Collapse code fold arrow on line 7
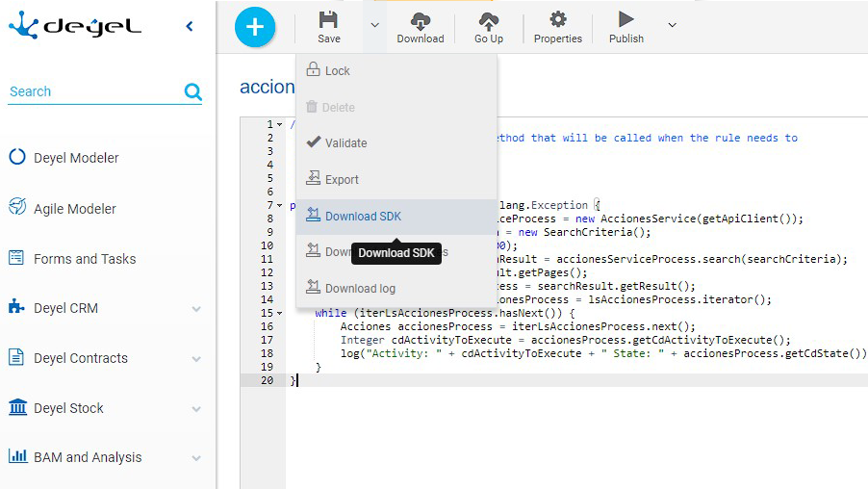868x489 pixels. [x=280, y=205]
